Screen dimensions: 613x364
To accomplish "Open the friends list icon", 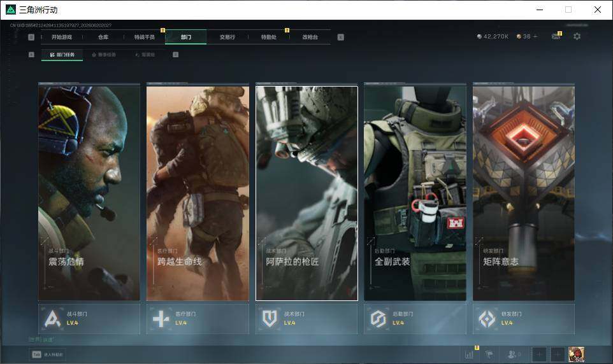I will coord(512,354).
